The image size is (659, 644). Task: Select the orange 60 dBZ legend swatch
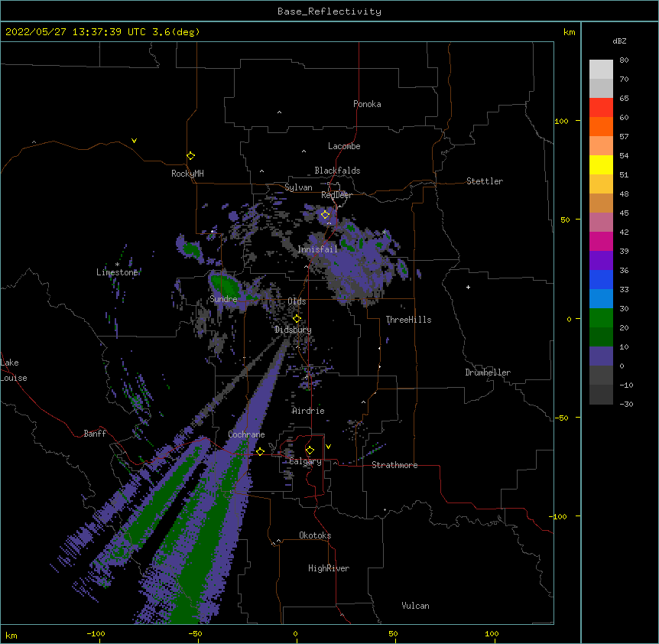601,126
